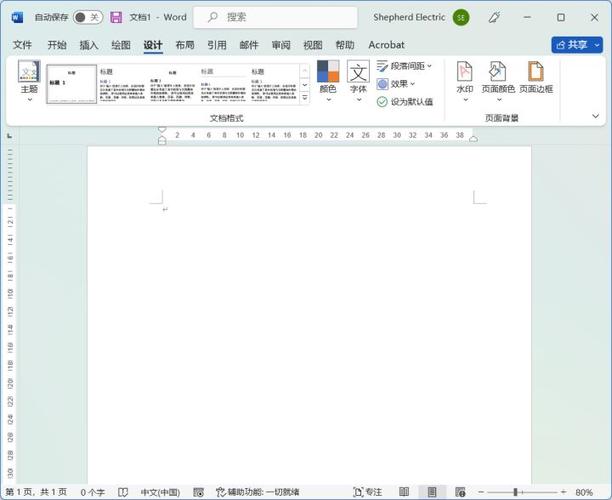
Task: Click the 共享 share button
Action: (x=572, y=45)
